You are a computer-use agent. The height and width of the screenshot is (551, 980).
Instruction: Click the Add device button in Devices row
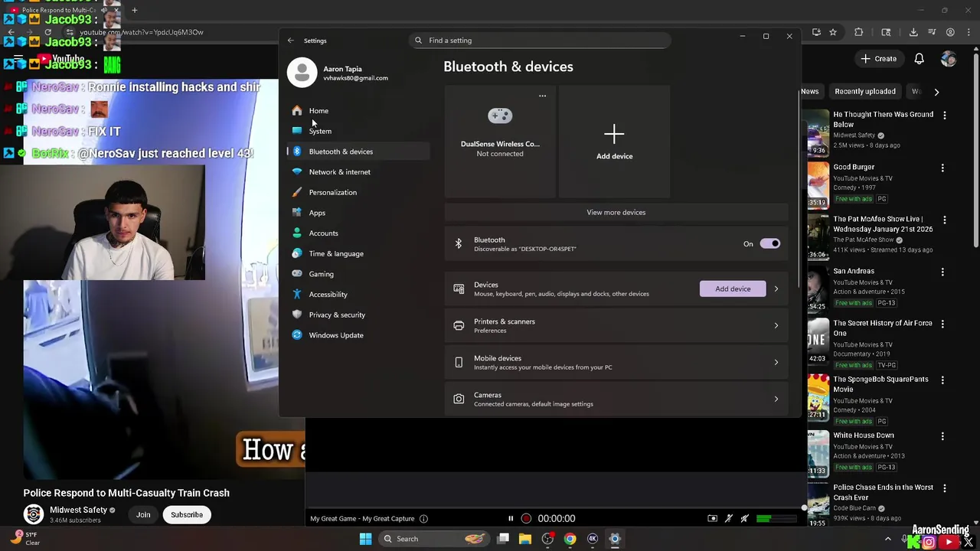[733, 289]
